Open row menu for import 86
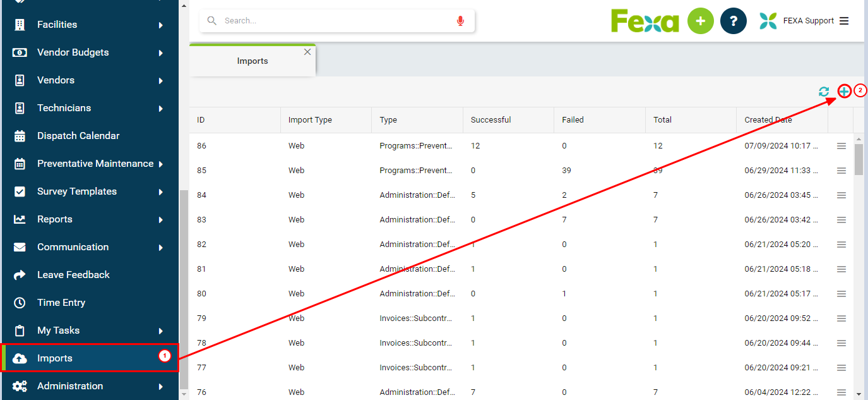Screen dimensions: 868x400 (x=841, y=146)
